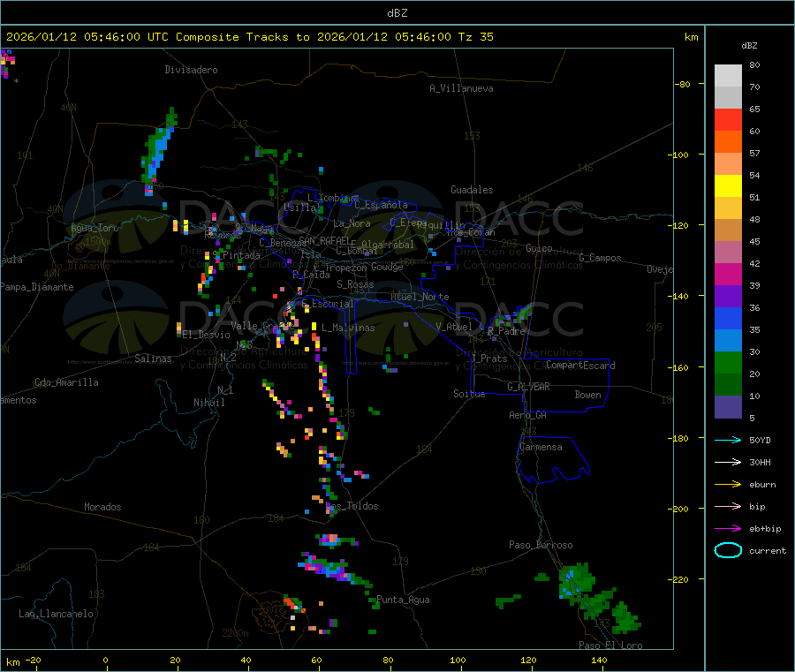
Task: Click the blue-green echo streak below Divisadero
Action: pos(159,150)
